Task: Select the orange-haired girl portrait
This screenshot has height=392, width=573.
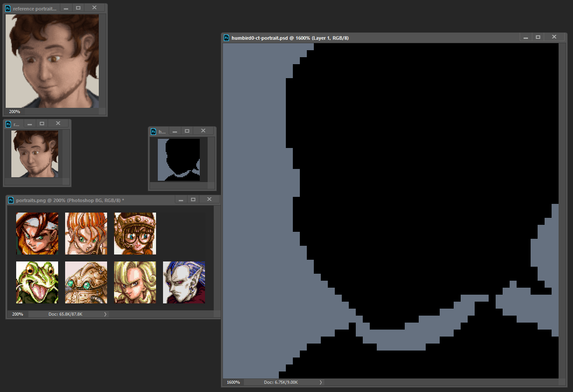Action: 86,234
